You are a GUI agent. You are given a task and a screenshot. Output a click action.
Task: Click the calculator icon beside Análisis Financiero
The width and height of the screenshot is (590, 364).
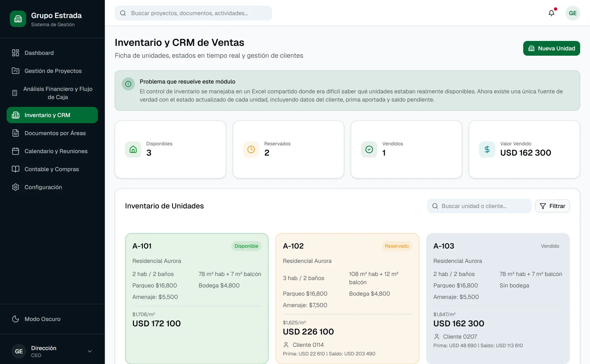[x=14, y=93]
